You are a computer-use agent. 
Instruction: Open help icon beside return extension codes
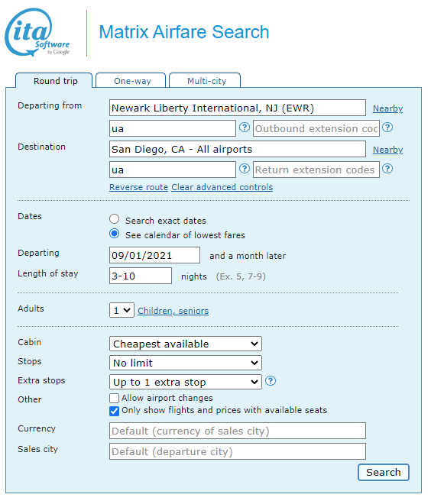coord(387,169)
